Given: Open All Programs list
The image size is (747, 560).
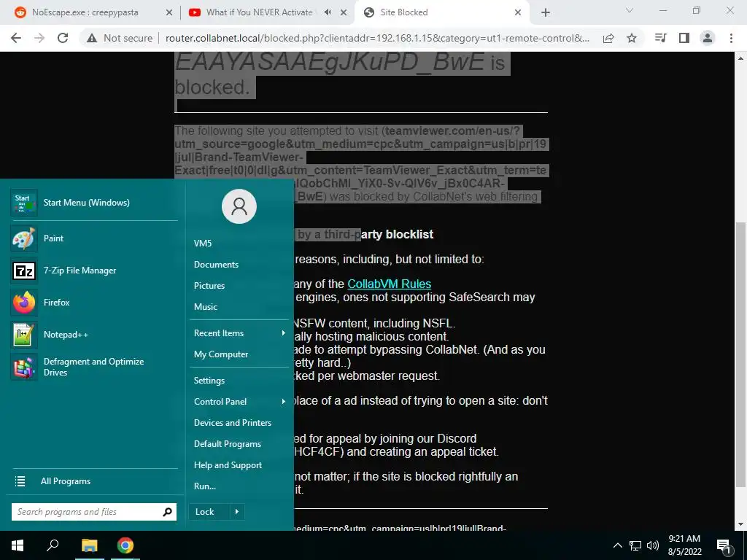Looking at the screenshot, I should coord(94,481).
